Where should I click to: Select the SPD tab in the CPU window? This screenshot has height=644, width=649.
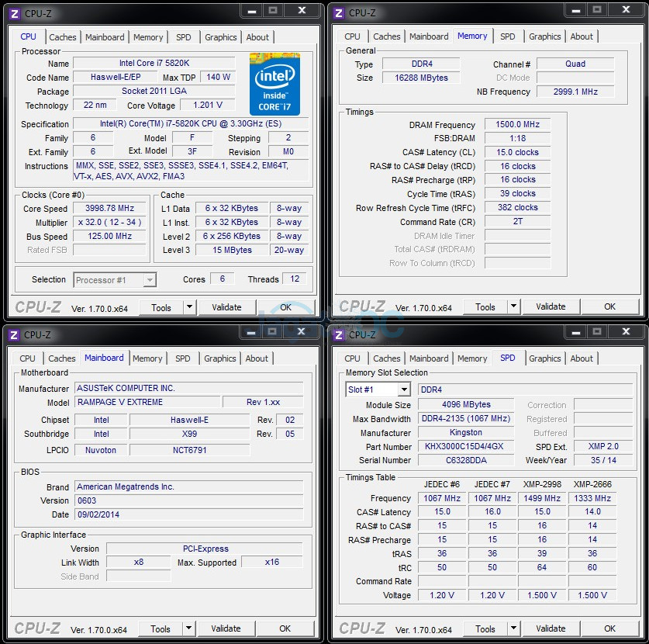[183, 37]
